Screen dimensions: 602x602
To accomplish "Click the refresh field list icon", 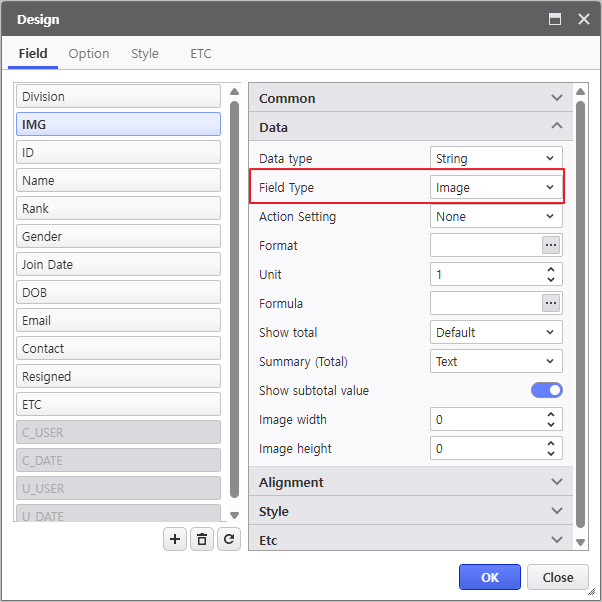I will point(229,539).
